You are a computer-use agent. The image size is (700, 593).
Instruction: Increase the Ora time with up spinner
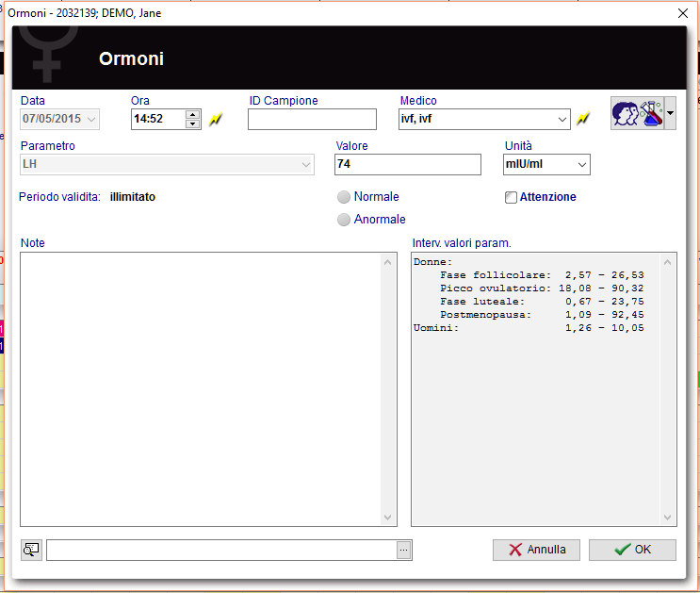193,114
